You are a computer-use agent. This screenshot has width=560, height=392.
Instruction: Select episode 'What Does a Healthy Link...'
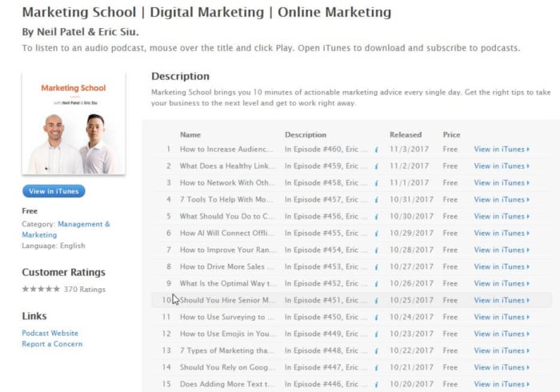click(227, 166)
